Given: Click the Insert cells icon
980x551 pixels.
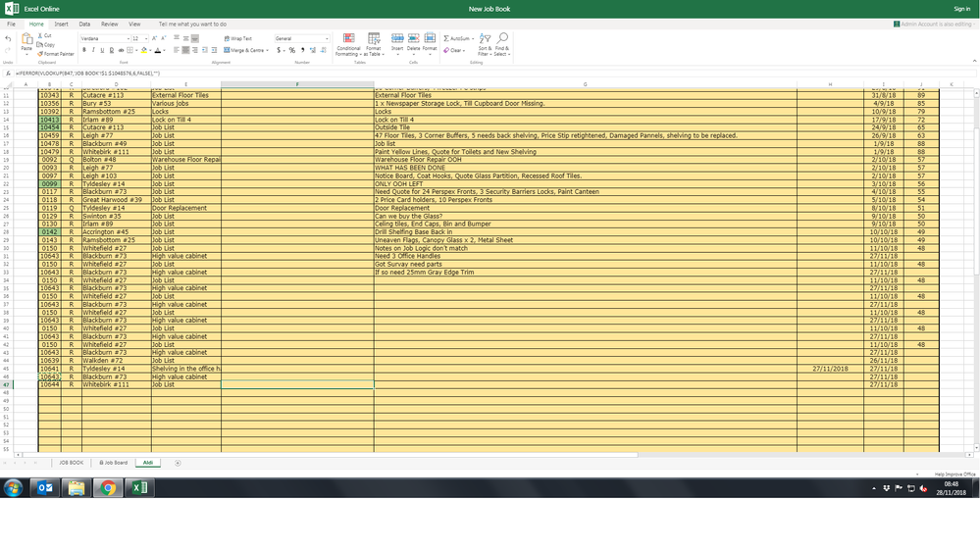Looking at the screenshot, I should [x=397, y=39].
